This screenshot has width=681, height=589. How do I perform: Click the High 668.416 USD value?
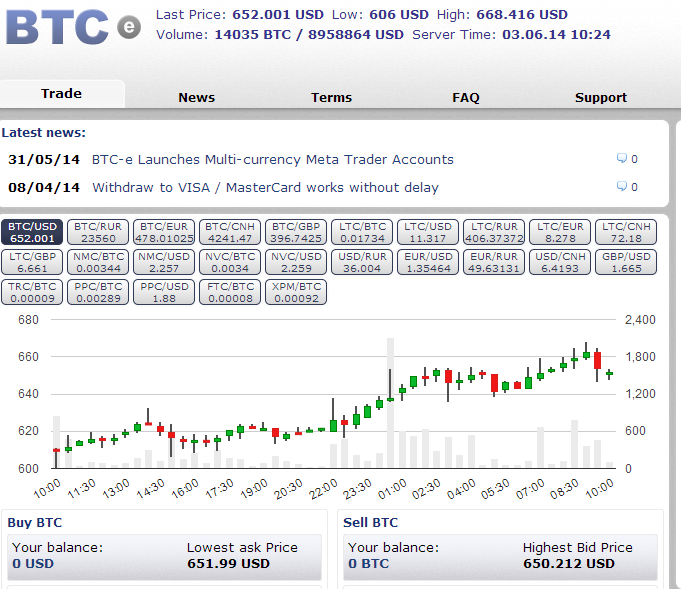tap(522, 14)
